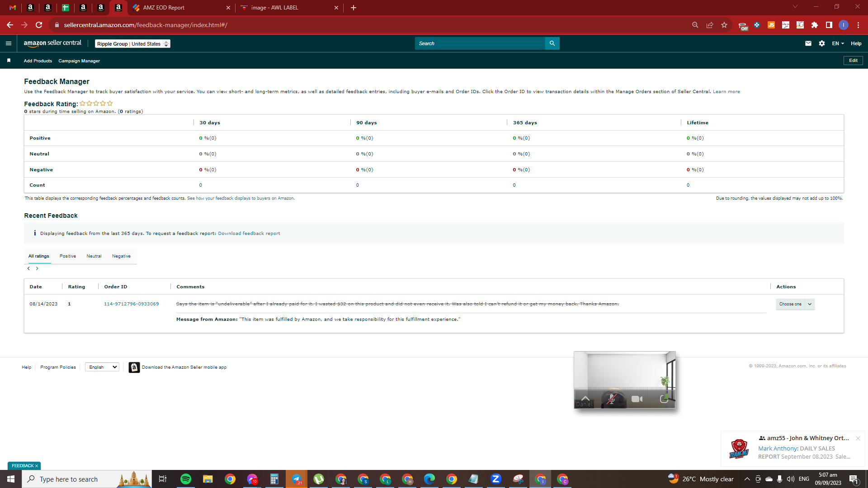Open order 114-9712796-0933069
868x488 pixels.
pos(132,304)
